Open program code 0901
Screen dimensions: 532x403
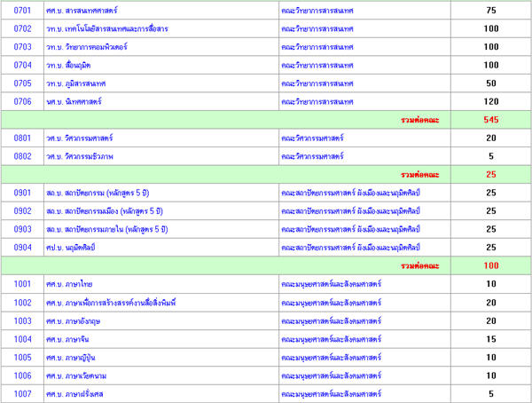point(23,193)
